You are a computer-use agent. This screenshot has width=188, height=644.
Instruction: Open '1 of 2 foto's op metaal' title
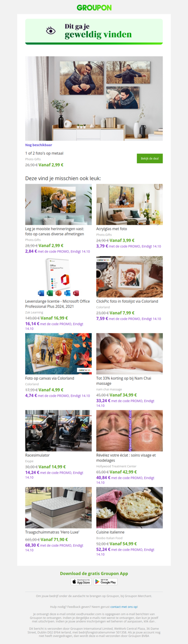pyautogui.click(x=44, y=153)
